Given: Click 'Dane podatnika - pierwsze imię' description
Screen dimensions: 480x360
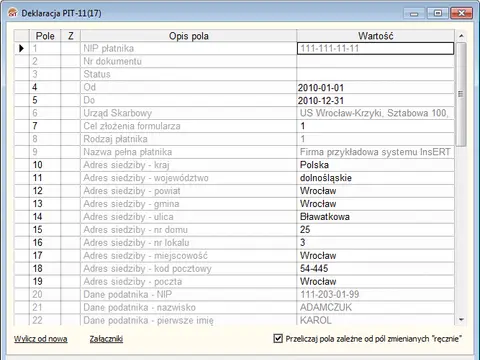Looking at the screenshot, I should (x=188, y=320).
